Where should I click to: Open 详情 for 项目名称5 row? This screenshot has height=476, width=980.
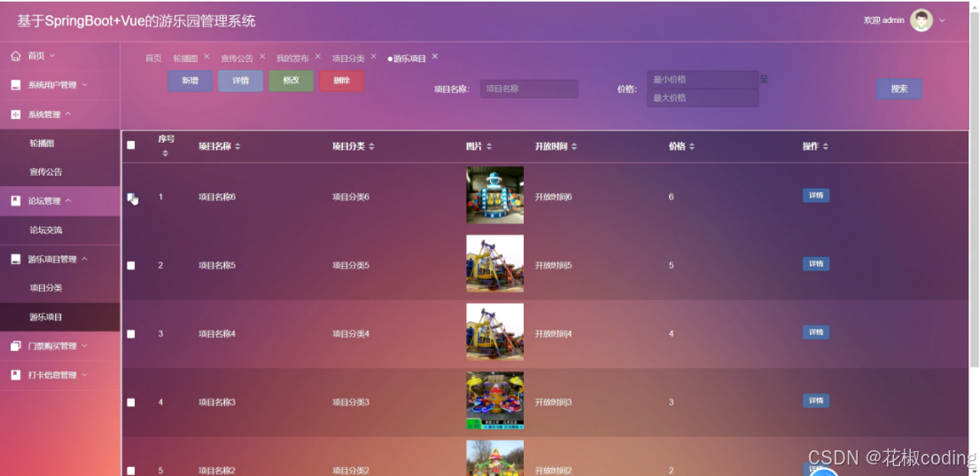[x=815, y=264]
